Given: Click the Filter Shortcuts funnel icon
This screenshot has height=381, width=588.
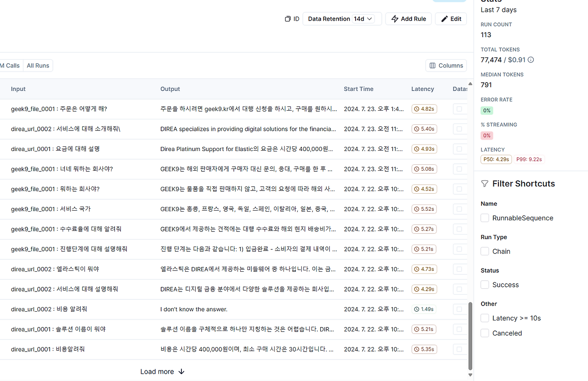Looking at the screenshot, I should [485, 184].
